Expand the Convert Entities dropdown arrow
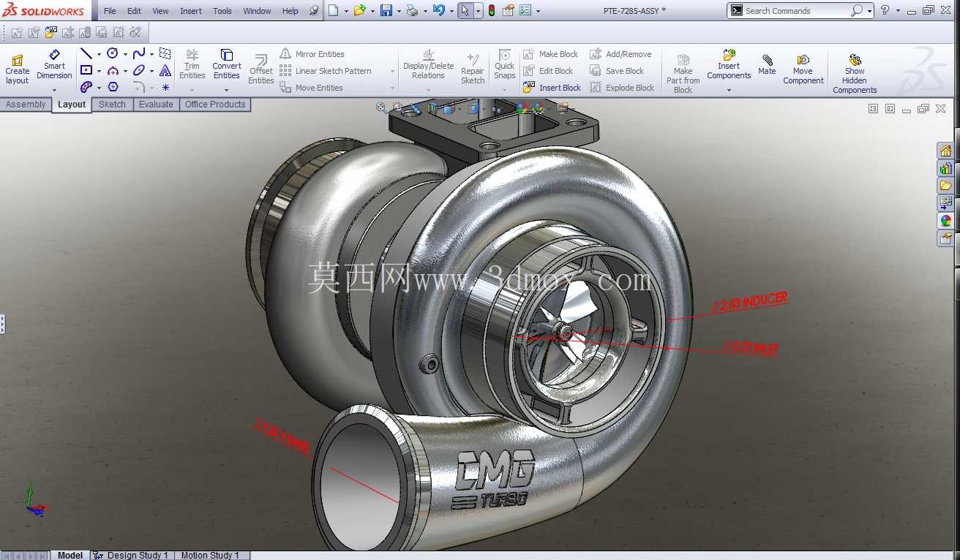This screenshot has height=560, width=960. click(x=227, y=90)
